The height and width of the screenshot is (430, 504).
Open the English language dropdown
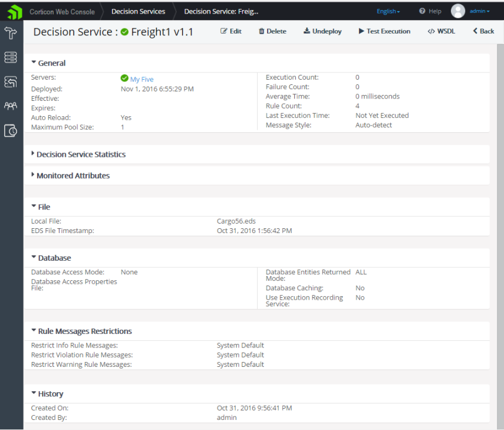tap(388, 11)
